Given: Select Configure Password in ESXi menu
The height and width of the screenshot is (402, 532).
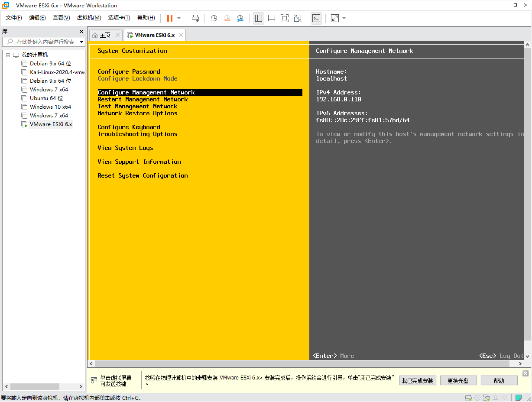Looking at the screenshot, I should click(x=129, y=71).
